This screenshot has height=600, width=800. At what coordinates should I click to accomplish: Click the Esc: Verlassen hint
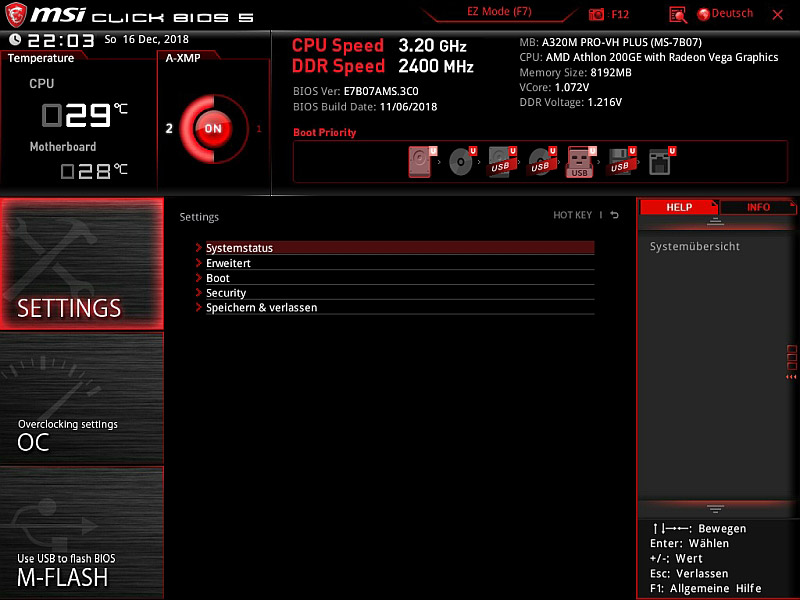click(689, 573)
